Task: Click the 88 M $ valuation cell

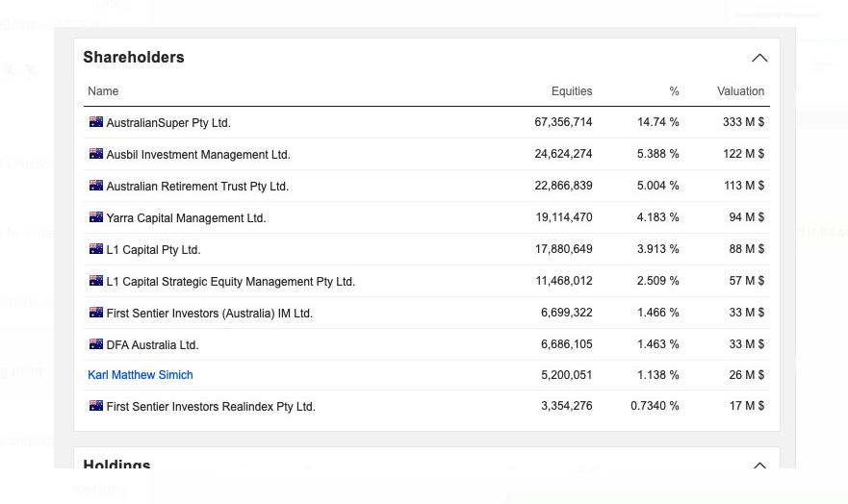Action: tap(746, 249)
